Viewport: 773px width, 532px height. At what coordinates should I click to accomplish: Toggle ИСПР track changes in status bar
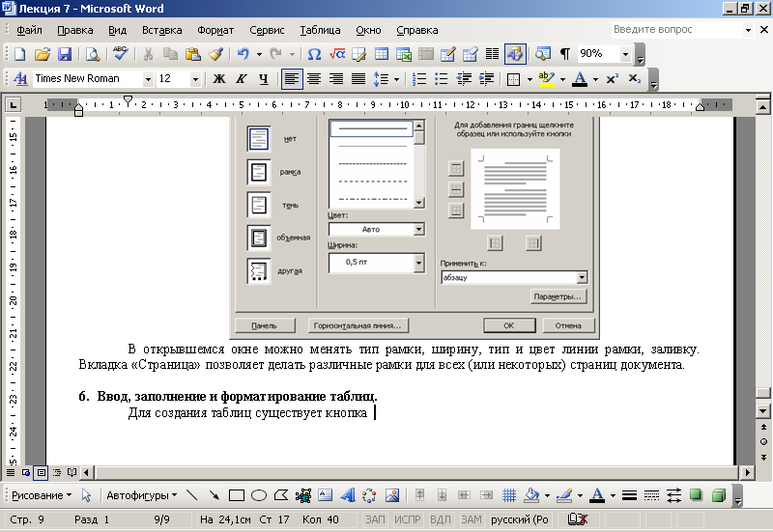click(407, 519)
